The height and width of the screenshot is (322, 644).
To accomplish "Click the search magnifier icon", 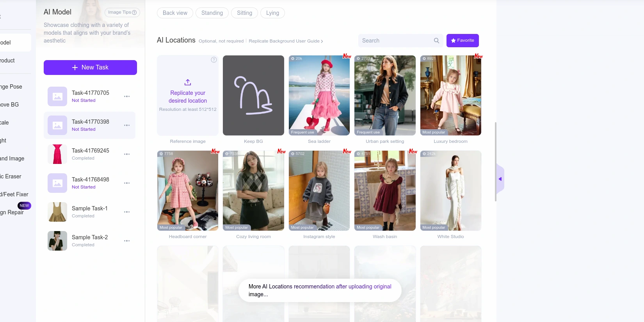I will click(x=436, y=41).
